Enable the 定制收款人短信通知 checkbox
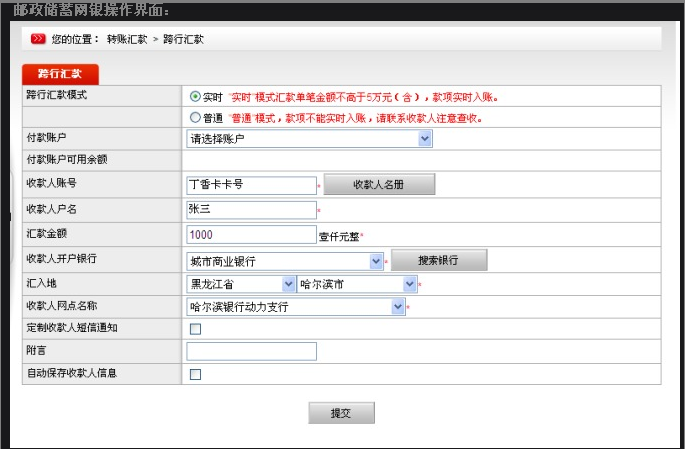Image resolution: width=685 pixels, height=449 pixels. [195, 329]
